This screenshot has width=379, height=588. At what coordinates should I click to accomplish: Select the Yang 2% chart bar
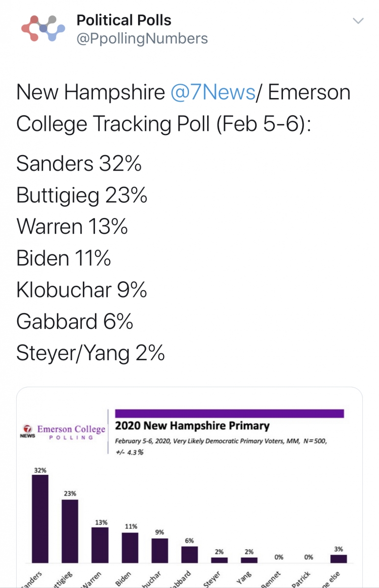pos(249,560)
